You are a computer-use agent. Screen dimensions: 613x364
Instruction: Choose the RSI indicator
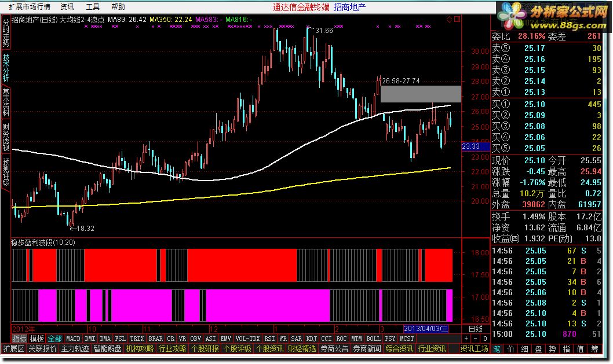point(270,339)
